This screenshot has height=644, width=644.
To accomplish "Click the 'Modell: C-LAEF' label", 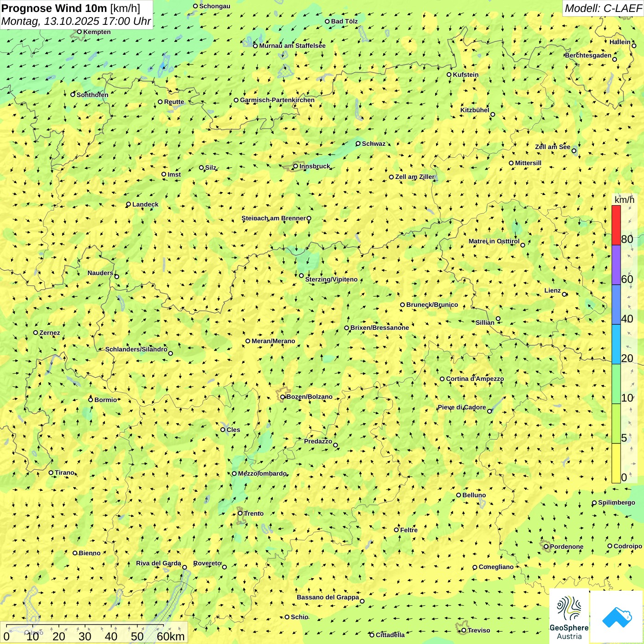I will 603,8.
